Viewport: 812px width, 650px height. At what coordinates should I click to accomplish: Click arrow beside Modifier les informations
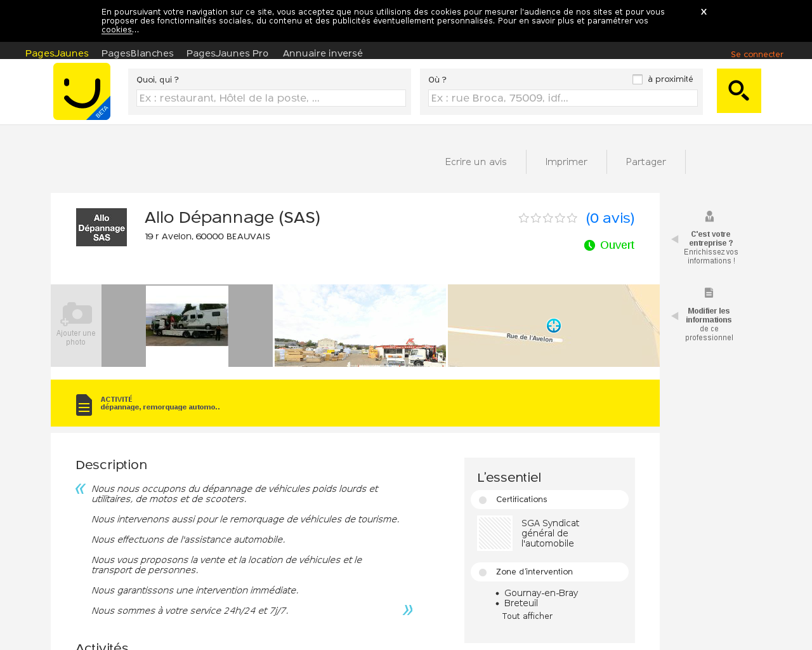[675, 316]
